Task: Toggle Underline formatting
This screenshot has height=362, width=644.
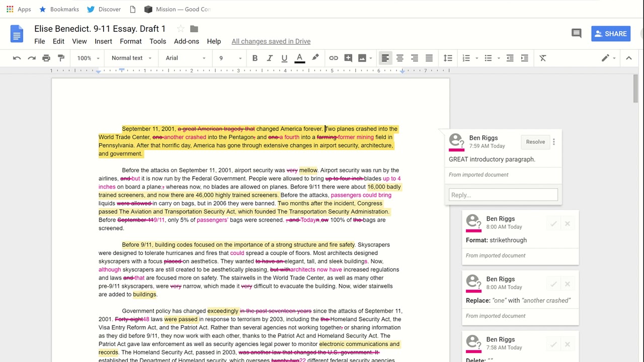Action: pos(284,58)
